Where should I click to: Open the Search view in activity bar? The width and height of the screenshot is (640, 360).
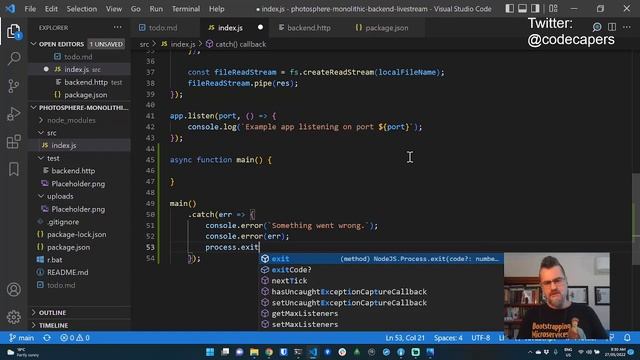(x=14, y=58)
